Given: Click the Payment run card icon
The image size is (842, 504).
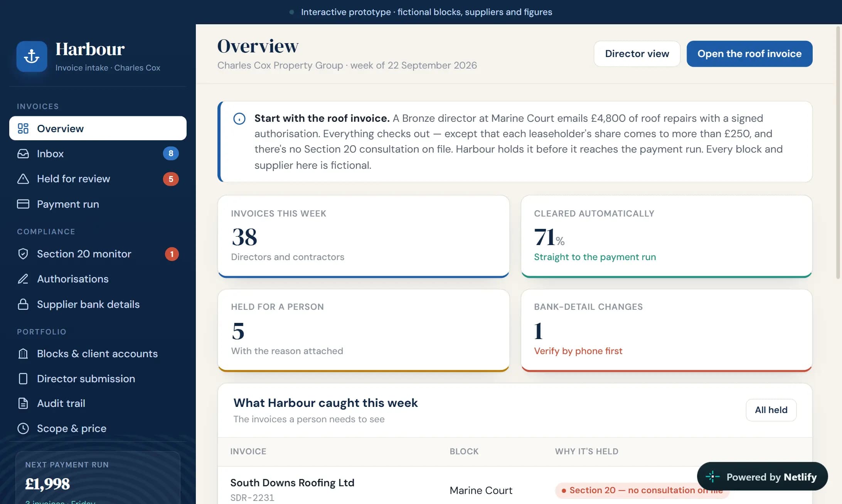Looking at the screenshot, I should tap(23, 204).
